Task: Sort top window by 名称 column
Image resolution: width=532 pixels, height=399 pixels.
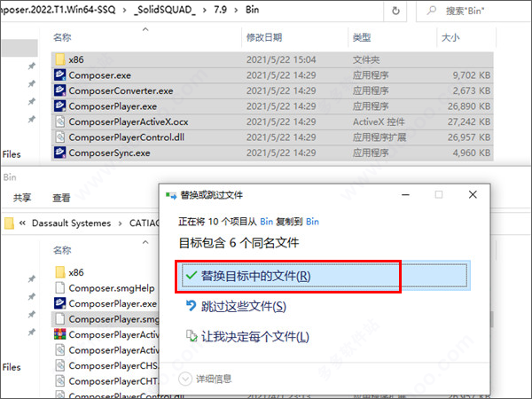Action: 62,37
